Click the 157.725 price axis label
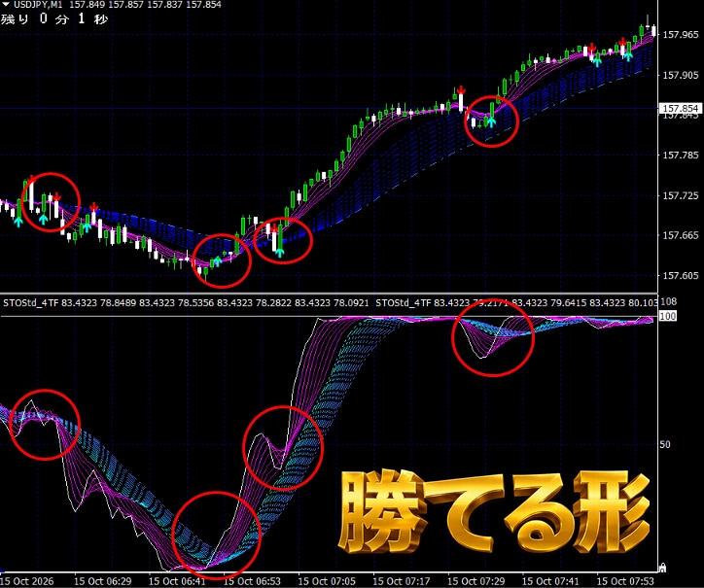 point(681,195)
